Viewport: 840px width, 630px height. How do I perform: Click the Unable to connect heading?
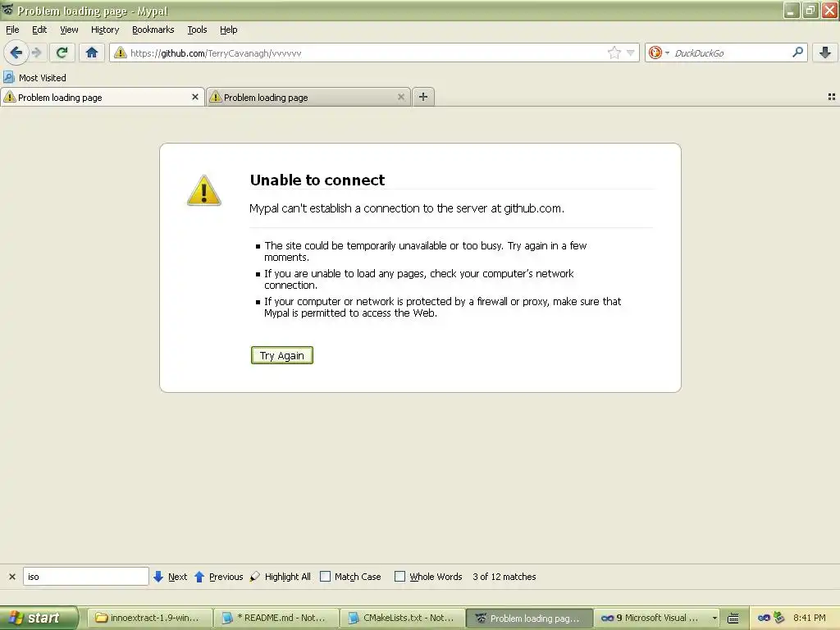[x=317, y=180]
